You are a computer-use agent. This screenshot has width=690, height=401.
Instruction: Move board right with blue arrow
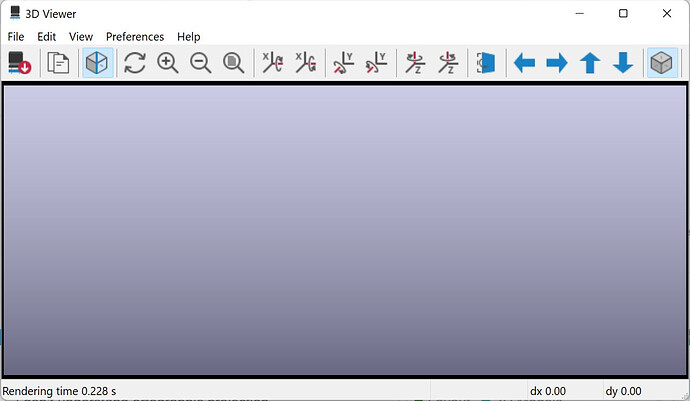pyautogui.click(x=557, y=63)
